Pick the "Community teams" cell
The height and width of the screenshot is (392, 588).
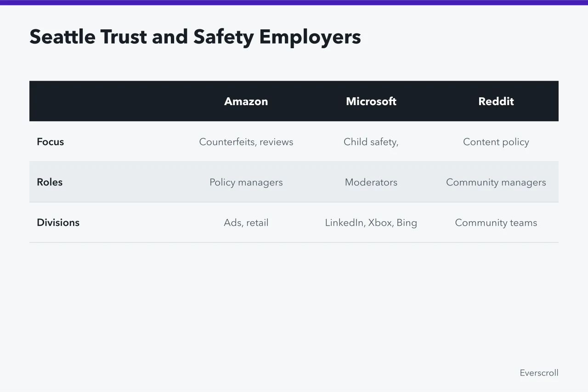point(496,223)
